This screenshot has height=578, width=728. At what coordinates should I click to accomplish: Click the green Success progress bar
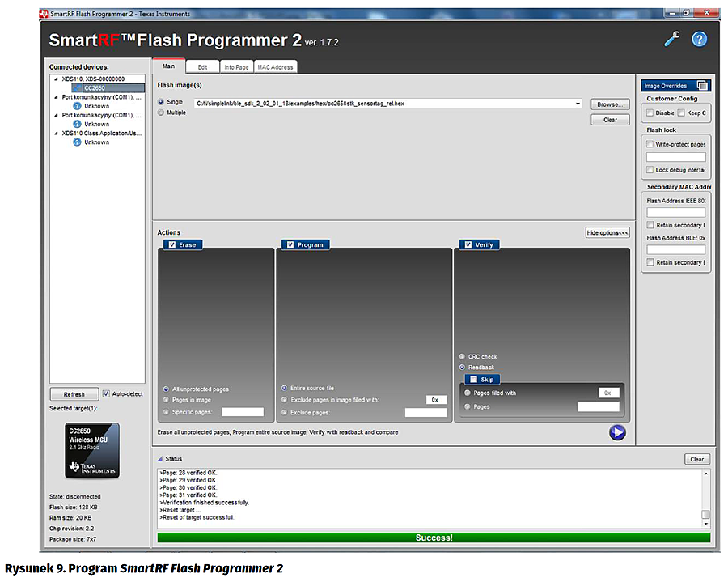[434, 538]
